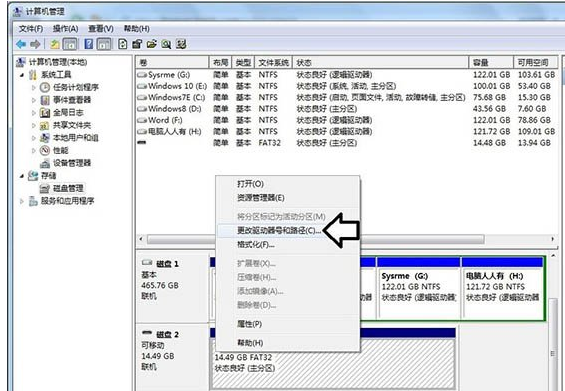Toggle the show/hide console tree toolbar icon

(70, 44)
